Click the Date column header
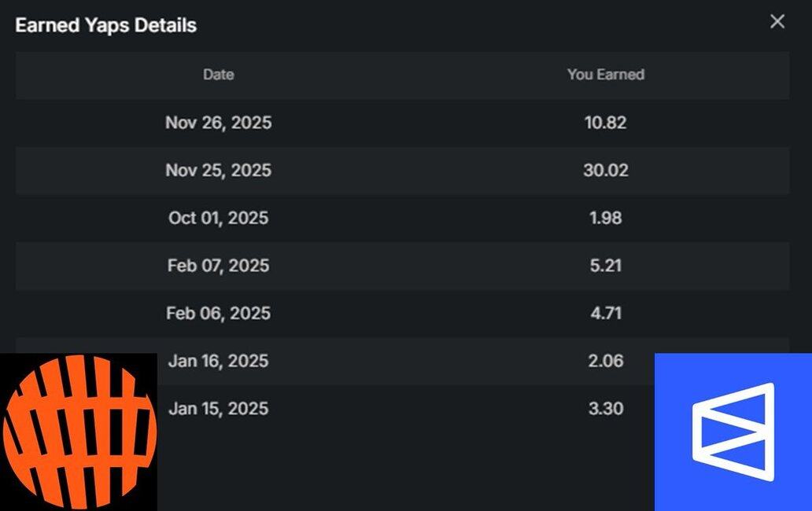Screen dimensions: 812x511 coord(218,75)
